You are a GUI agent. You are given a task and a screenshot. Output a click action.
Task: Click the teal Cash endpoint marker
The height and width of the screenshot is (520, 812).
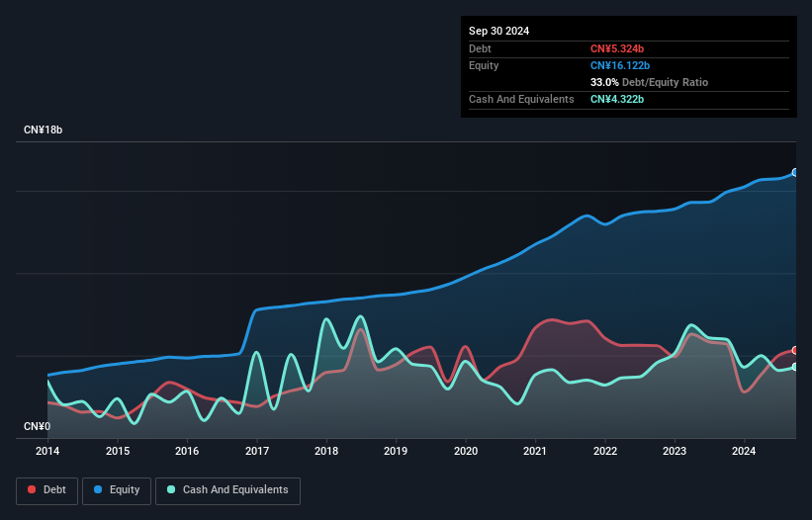click(795, 367)
